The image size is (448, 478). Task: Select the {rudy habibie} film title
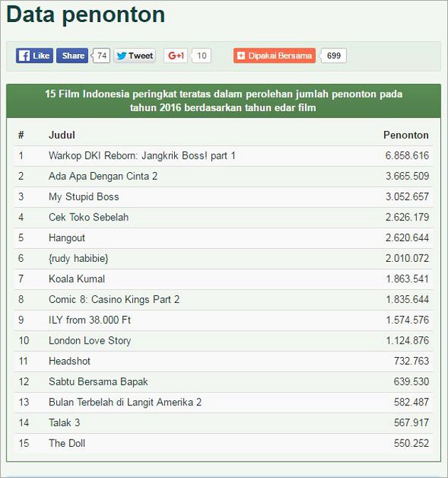tap(78, 258)
